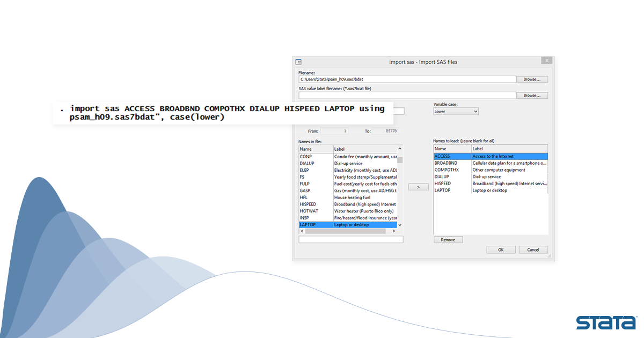
Task: Select the FULP fuel cost row
Action: point(348,183)
